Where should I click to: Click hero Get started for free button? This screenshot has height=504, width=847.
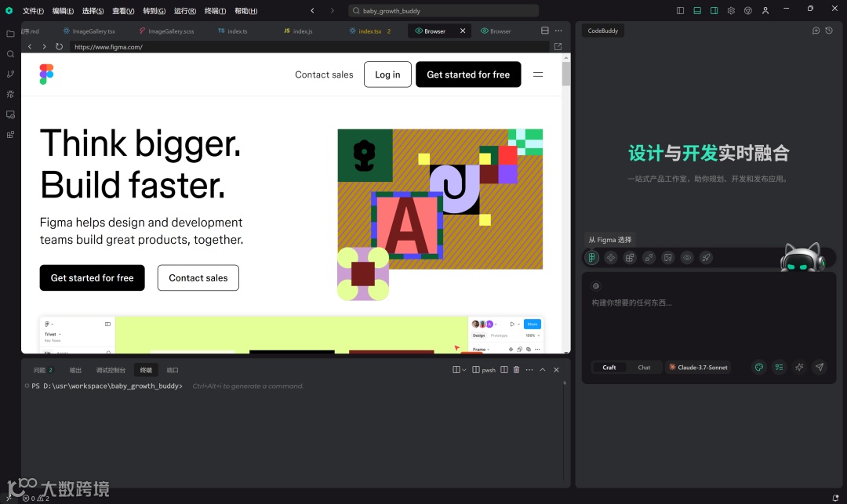(x=92, y=278)
